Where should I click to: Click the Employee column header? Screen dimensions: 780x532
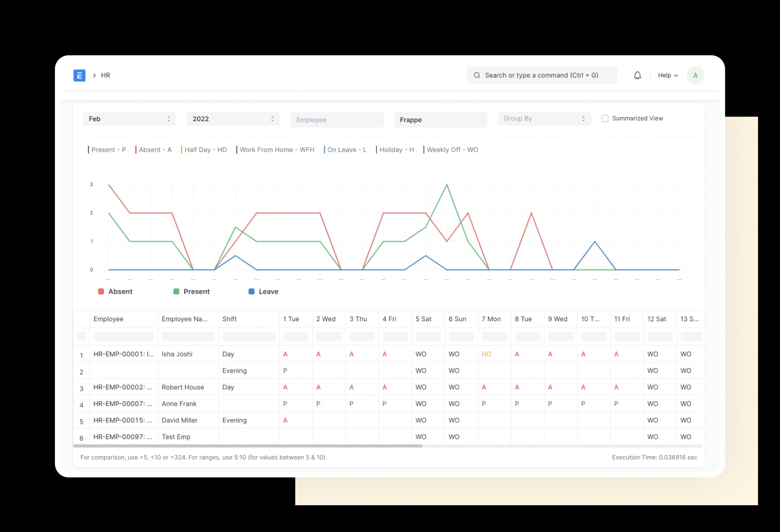123,319
